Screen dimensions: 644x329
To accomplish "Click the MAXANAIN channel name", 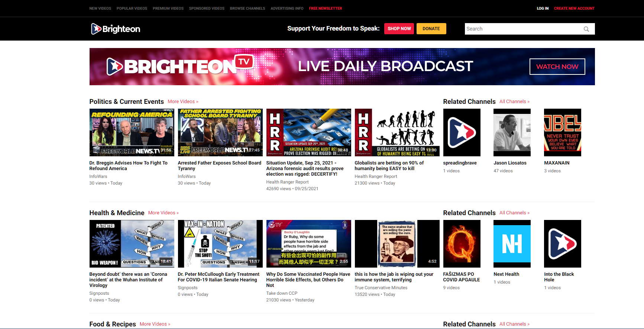I will pos(557,163).
